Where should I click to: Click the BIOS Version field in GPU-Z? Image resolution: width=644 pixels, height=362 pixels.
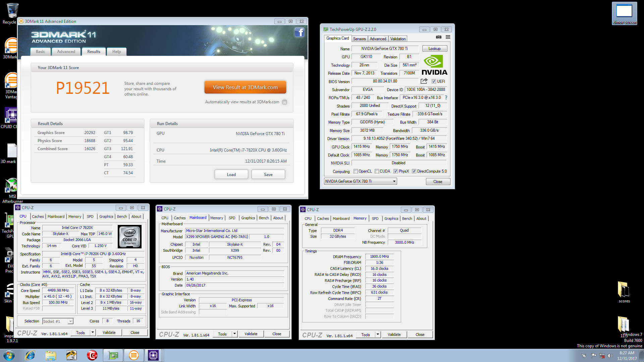385,81
